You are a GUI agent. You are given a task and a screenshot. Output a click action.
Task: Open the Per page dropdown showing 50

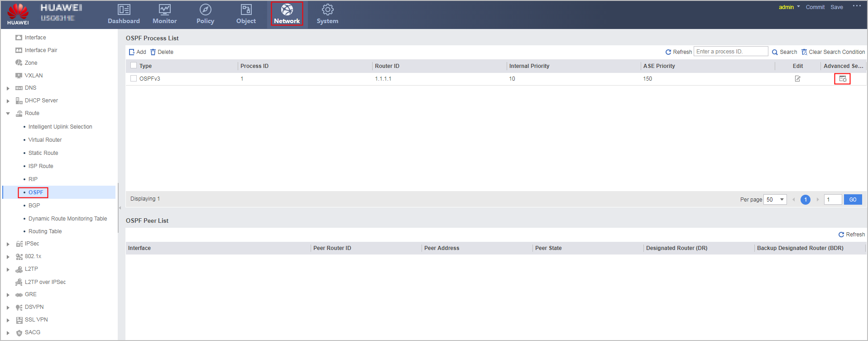(775, 200)
